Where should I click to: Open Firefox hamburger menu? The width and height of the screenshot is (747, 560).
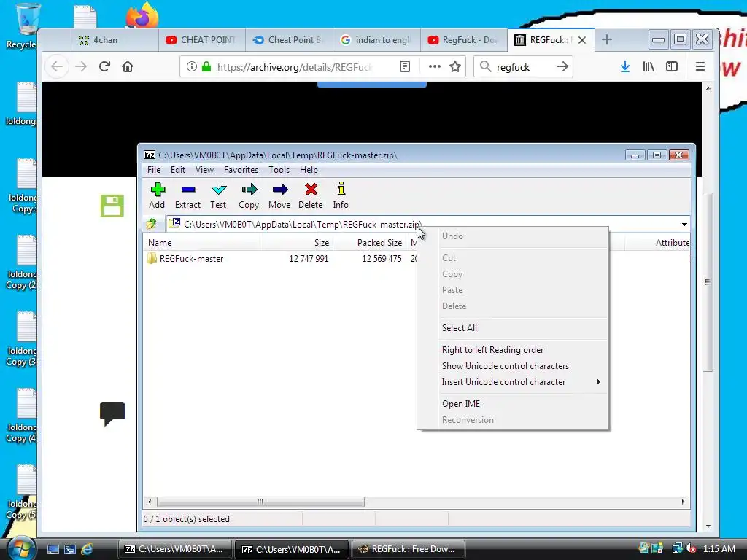(x=700, y=66)
